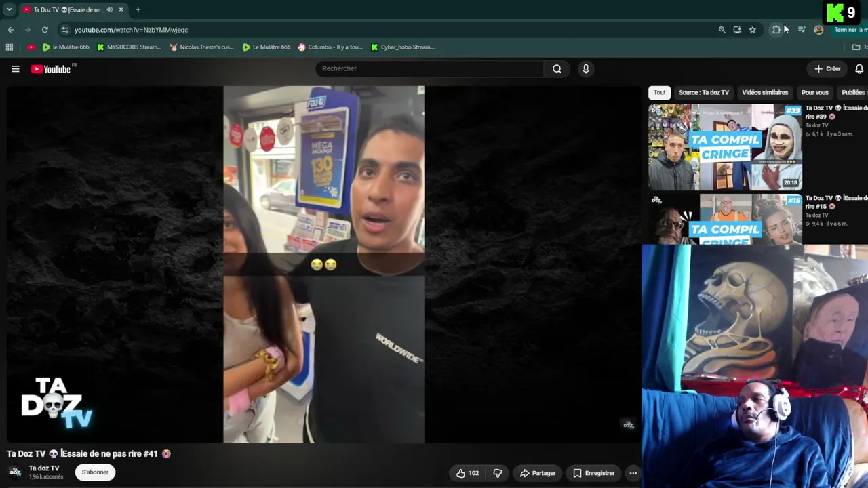
Task: Open the browser extensions puzzle icon
Action: tap(776, 30)
